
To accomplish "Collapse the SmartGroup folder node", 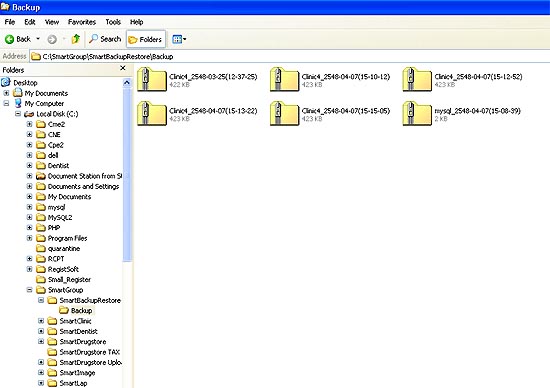I will [x=29, y=290].
